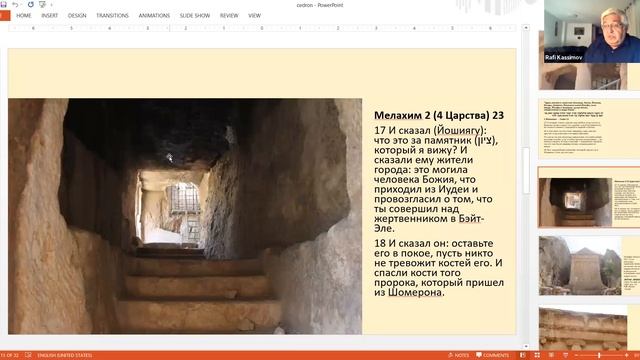This screenshot has width=640, height=360.
Task: Start slideshow from beginning toolbar icon
Action: tap(42, 4)
